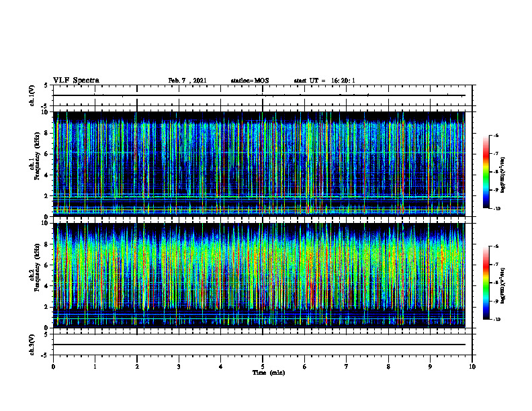Click time axis tick label "2"
This screenshot has width=532, height=411.
click(x=137, y=367)
